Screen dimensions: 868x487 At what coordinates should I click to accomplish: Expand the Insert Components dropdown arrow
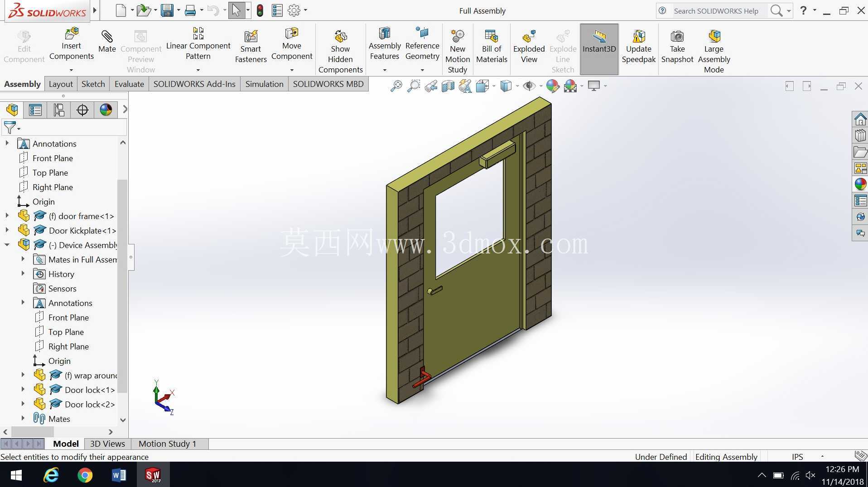(71, 70)
